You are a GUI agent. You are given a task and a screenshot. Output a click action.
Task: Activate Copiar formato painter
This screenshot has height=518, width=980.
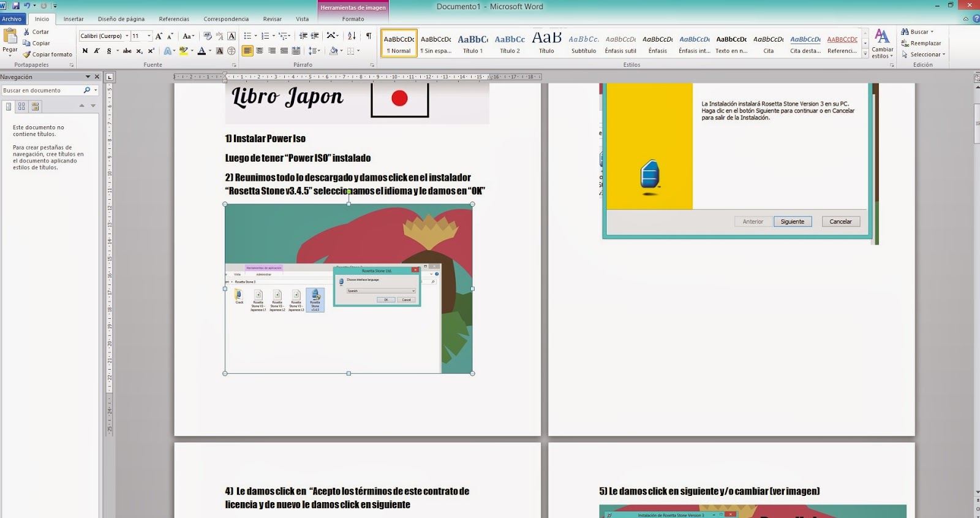click(47, 55)
